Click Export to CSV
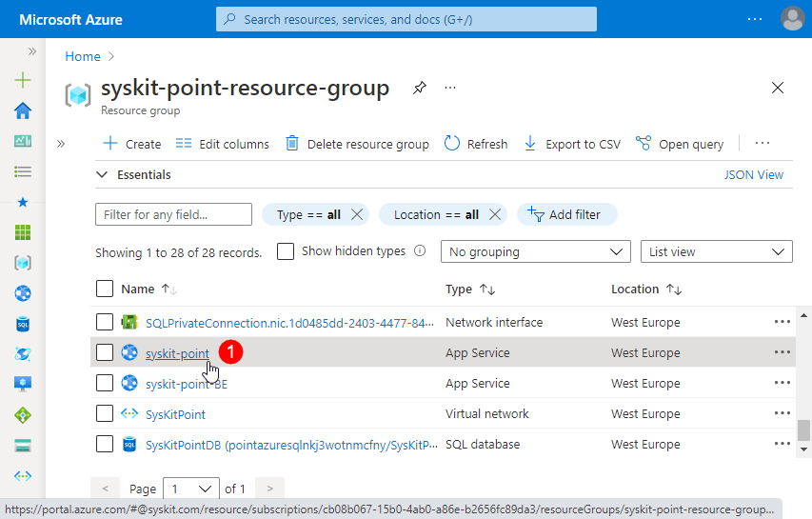 point(572,144)
